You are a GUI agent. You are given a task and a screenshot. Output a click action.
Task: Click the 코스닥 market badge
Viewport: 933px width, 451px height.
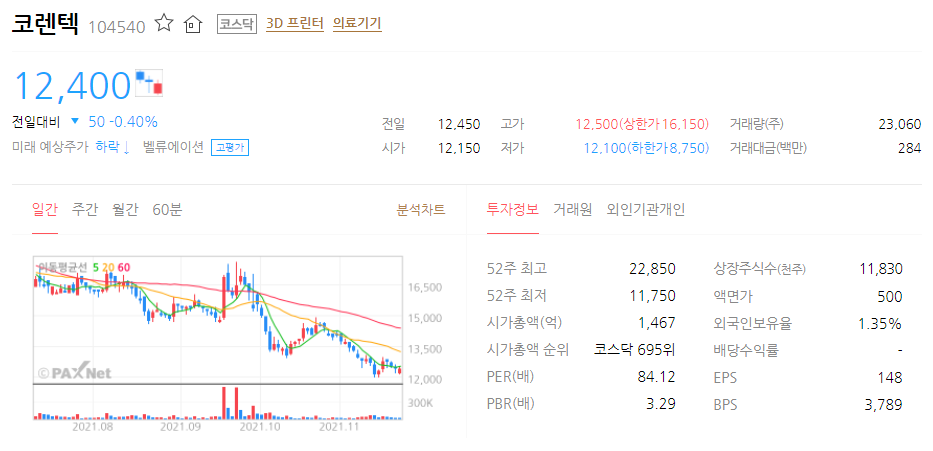237,24
